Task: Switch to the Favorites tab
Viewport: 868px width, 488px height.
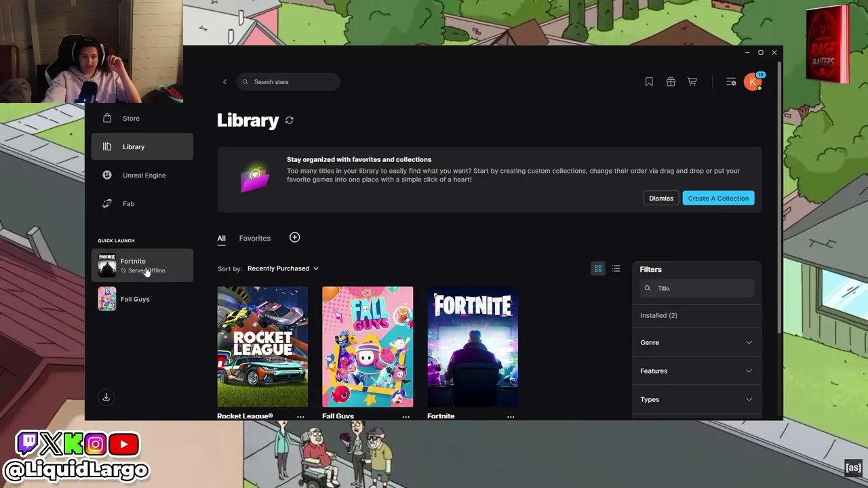Action: [254, 239]
